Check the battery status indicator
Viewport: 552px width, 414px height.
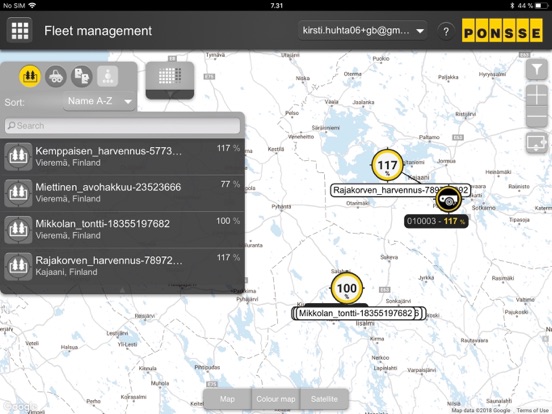coord(541,5)
